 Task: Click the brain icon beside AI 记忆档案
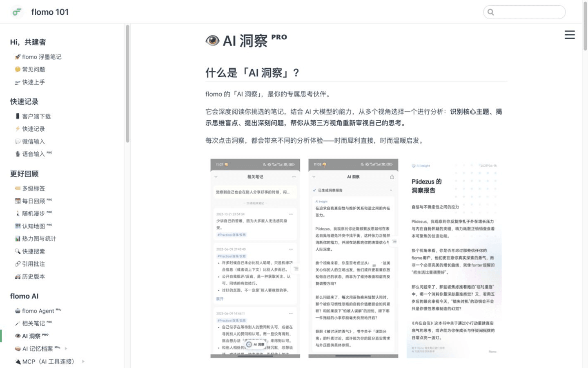pos(18,349)
